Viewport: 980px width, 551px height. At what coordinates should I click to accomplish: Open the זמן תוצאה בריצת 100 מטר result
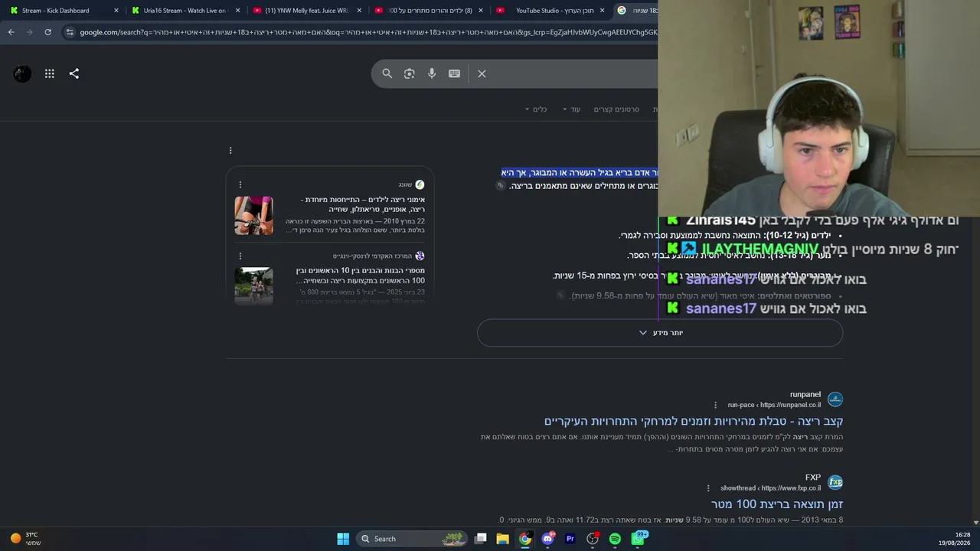[777, 504]
